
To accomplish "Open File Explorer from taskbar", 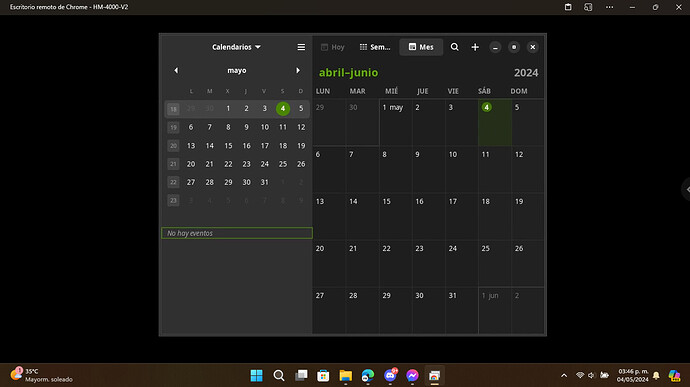I will [345, 376].
